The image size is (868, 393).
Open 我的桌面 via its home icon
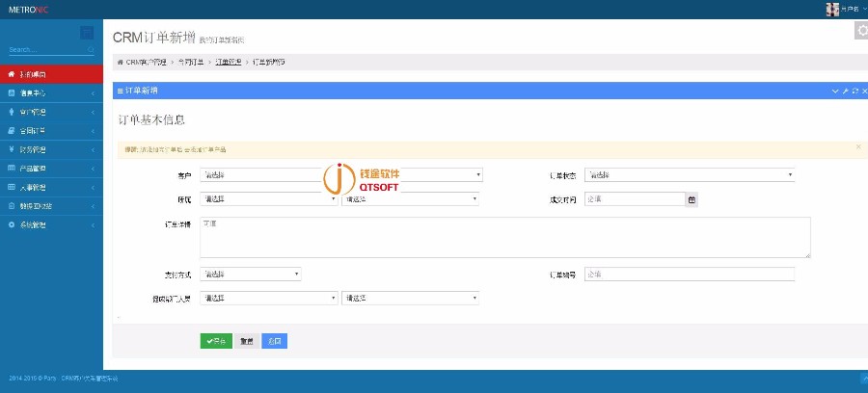12,74
